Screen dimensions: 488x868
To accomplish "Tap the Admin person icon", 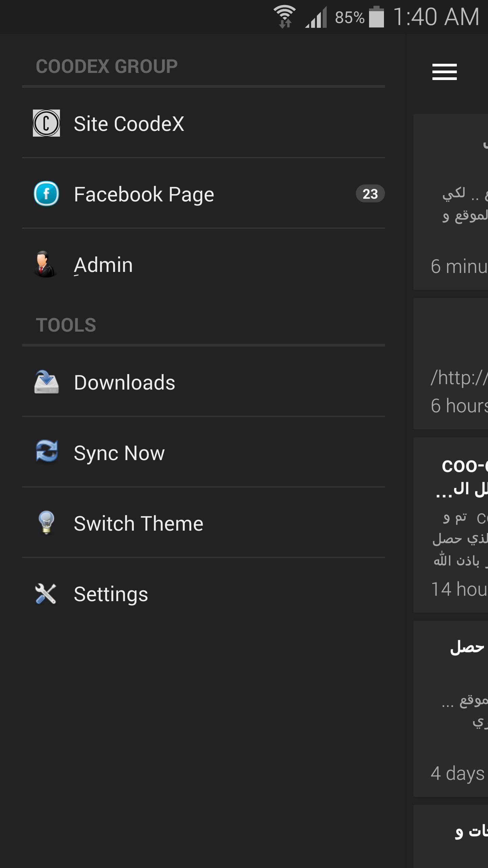I will coord(45,264).
